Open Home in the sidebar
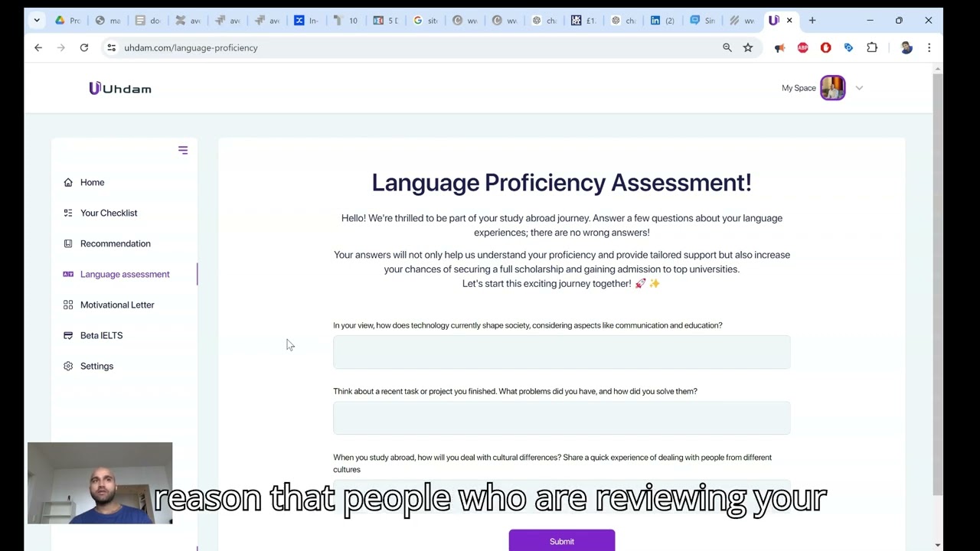 [x=92, y=182]
